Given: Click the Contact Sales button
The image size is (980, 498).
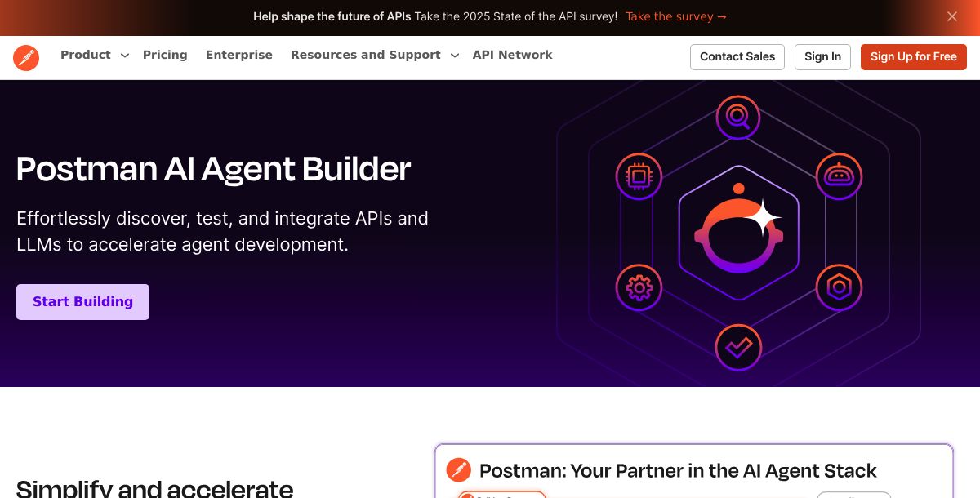Looking at the screenshot, I should [737, 57].
